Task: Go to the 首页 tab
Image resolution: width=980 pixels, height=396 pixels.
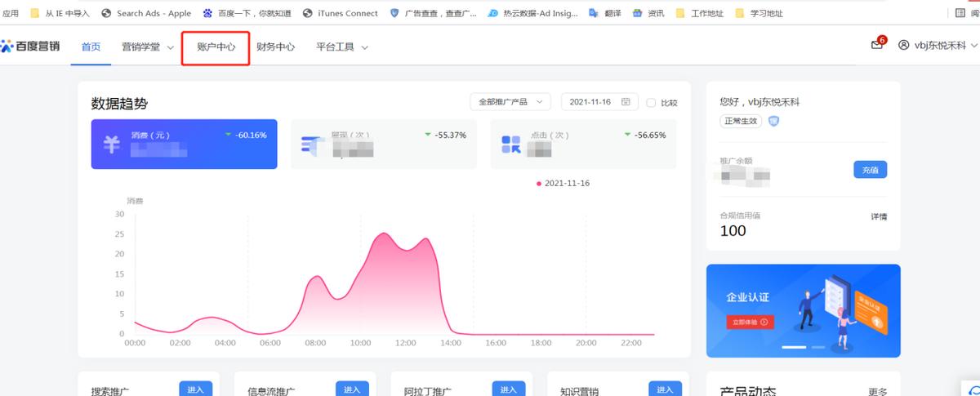Action: (91, 47)
